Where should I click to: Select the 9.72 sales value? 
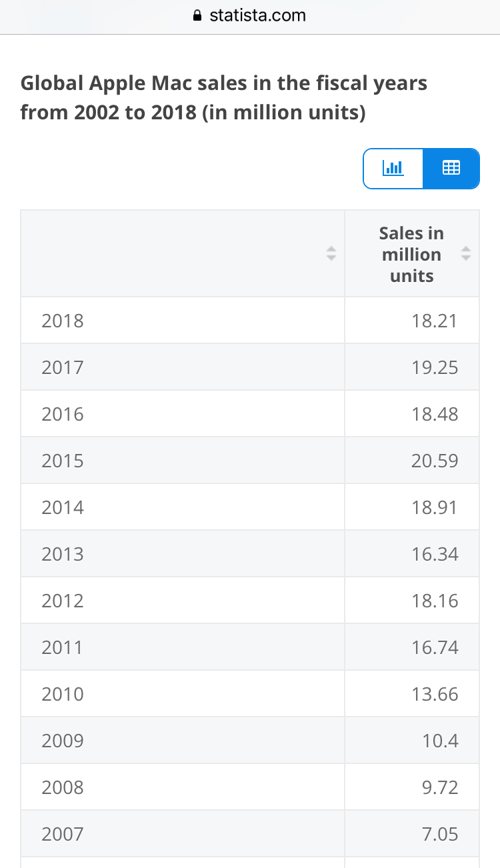(x=440, y=787)
